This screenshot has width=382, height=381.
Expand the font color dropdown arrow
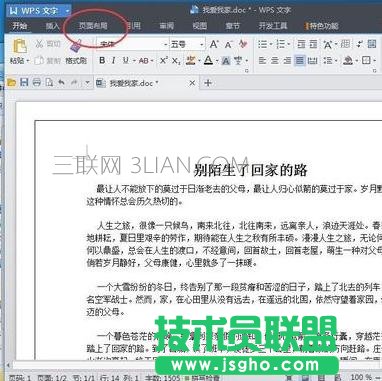(x=216, y=61)
